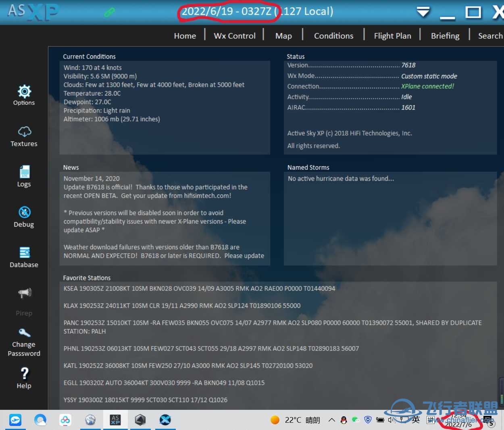Viewport: 504px width, 430px height.
Task: Open the Wx Control tab
Action: 235,36
